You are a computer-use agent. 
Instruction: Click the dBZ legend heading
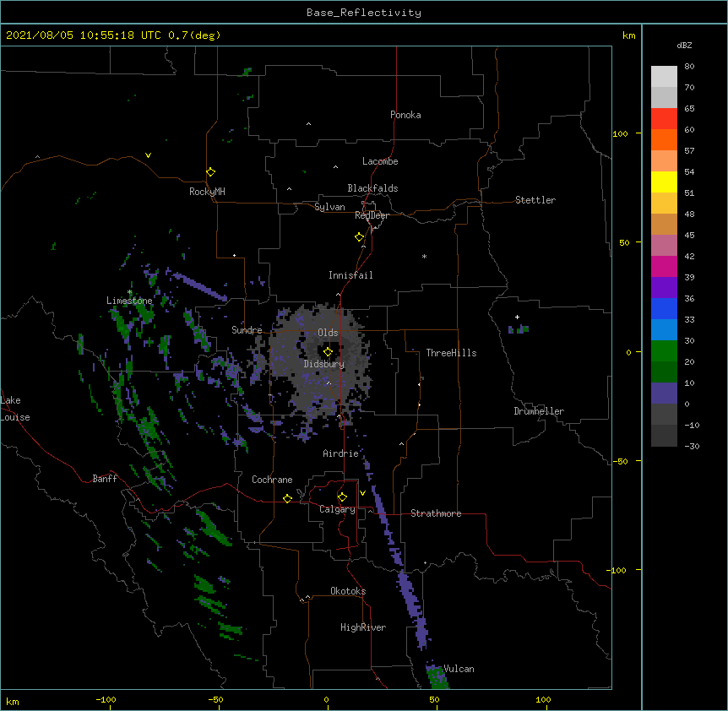pyautogui.click(x=684, y=45)
